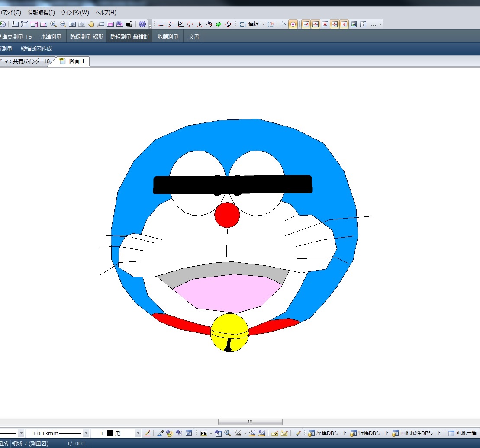This screenshot has width=480, height=448.
Task: Open the 座標DBシート button
Action: tap(327, 433)
